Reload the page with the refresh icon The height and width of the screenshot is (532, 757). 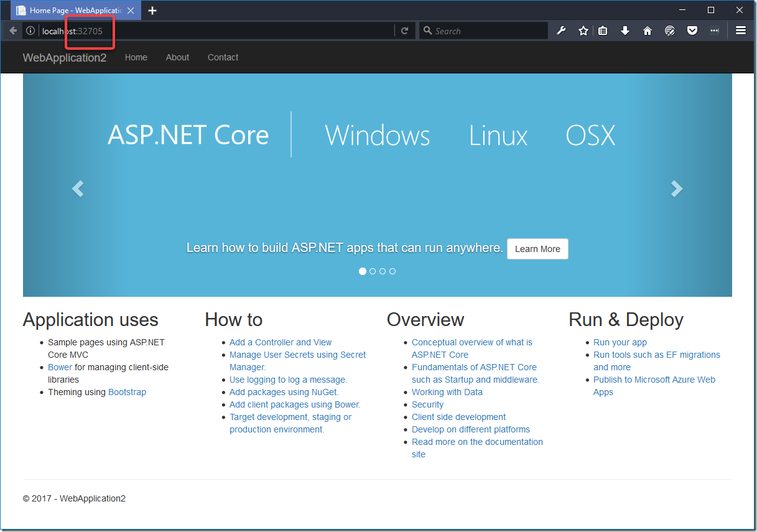pos(404,30)
